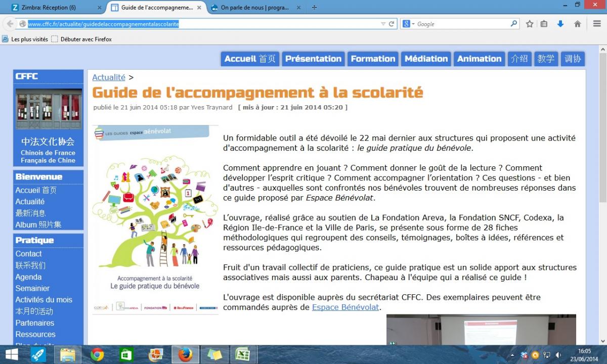The height and width of the screenshot is (364, 607).
Task: Open sidebar link Agenda
Action: coord(28,277)
